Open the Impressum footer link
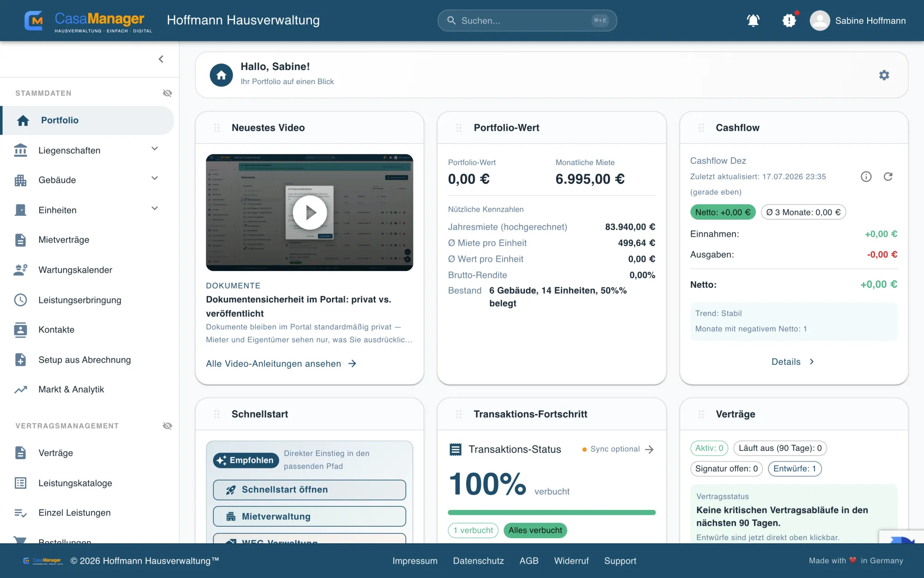The height and width of the screenshot is (578, 924). click(415, 561)
